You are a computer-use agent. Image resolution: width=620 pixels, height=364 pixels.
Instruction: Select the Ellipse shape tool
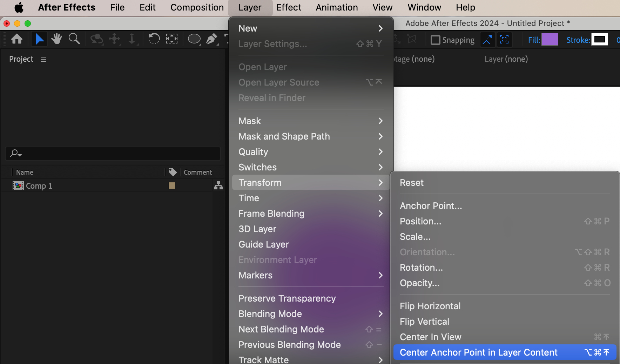(x=194, y=39)
